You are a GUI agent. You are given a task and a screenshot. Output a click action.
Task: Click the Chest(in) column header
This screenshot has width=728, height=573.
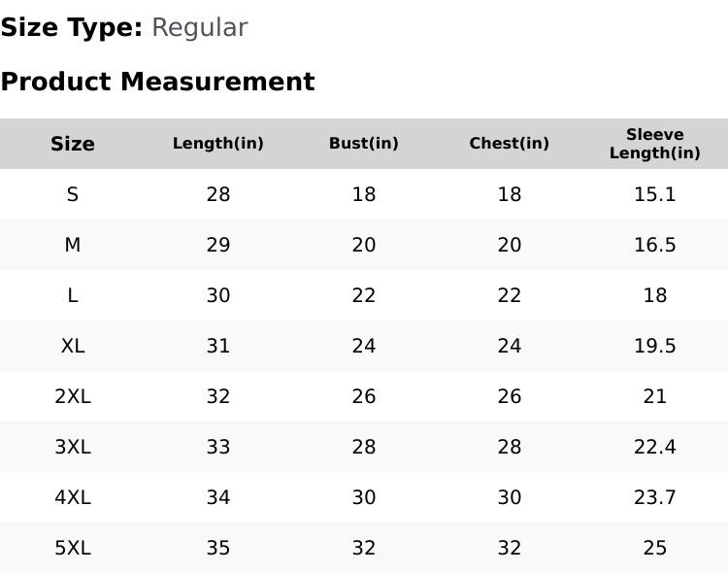(x=510, y=144)
